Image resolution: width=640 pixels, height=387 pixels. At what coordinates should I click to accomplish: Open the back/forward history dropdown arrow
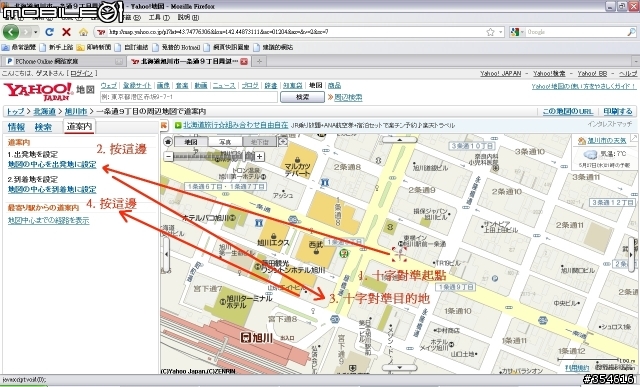(36, 32)
